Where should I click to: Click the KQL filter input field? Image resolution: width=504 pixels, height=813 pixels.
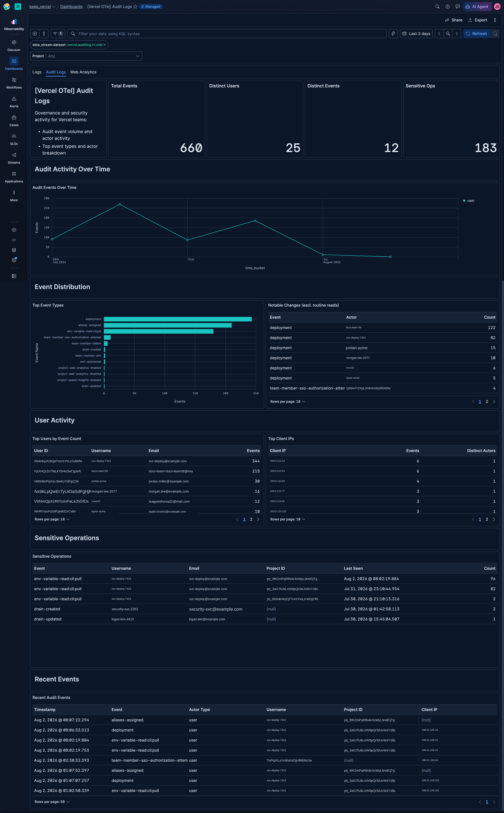click(227, 34)
